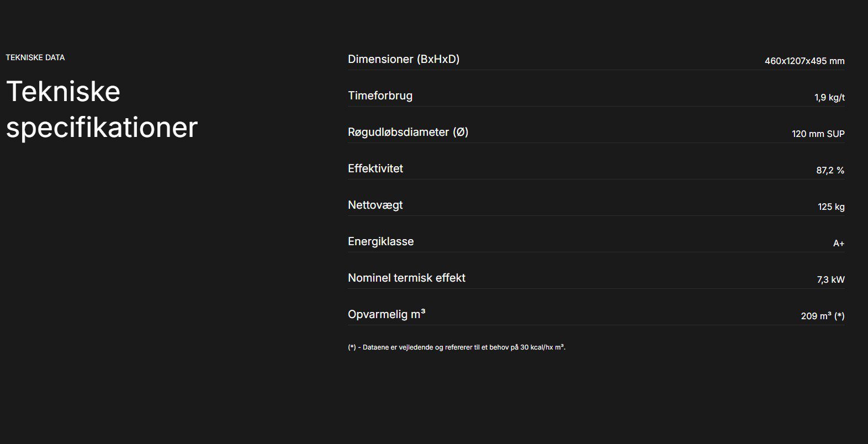Image resolution: width=868 pixels, height=444 pixels.
Task: Select the Nettovægt row label
Action: pyautogui.click(x=375, y=205)
